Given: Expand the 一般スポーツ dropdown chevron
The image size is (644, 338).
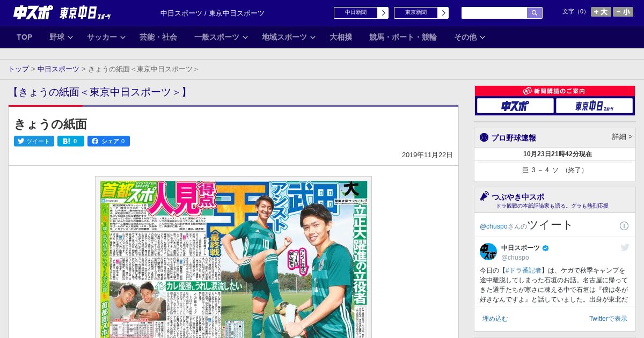Looking at the screenshot, I should [x=245, y=37].
